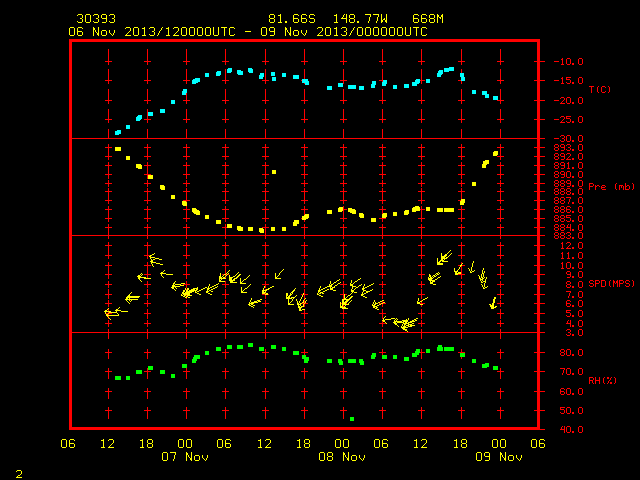Viewport: 640px width, 480px height.
Task: Click the isolated green humidity point near 45%
Action: [x=352, y=419]
